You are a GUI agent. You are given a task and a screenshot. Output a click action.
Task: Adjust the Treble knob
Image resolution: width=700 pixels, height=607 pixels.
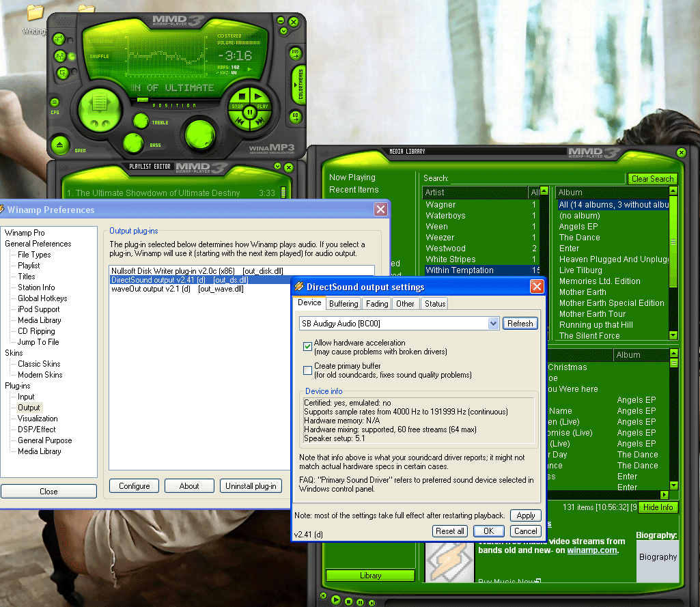pos(141,121)
